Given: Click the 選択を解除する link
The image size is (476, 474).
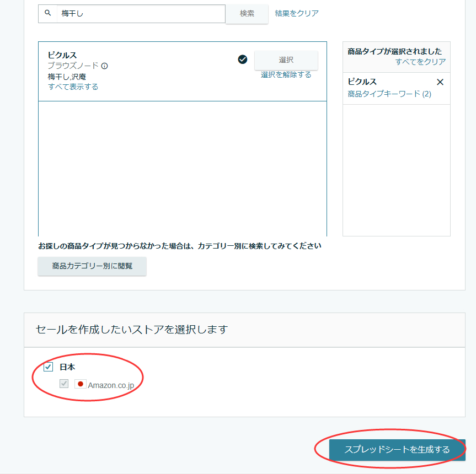Looking at the screenshot, I should (x=286, y=74).
